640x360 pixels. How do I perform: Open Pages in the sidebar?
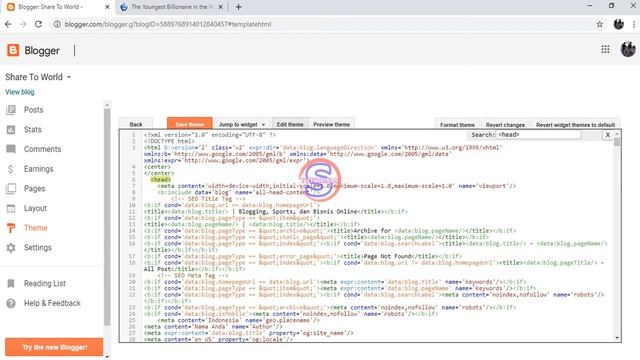(34, 189)
